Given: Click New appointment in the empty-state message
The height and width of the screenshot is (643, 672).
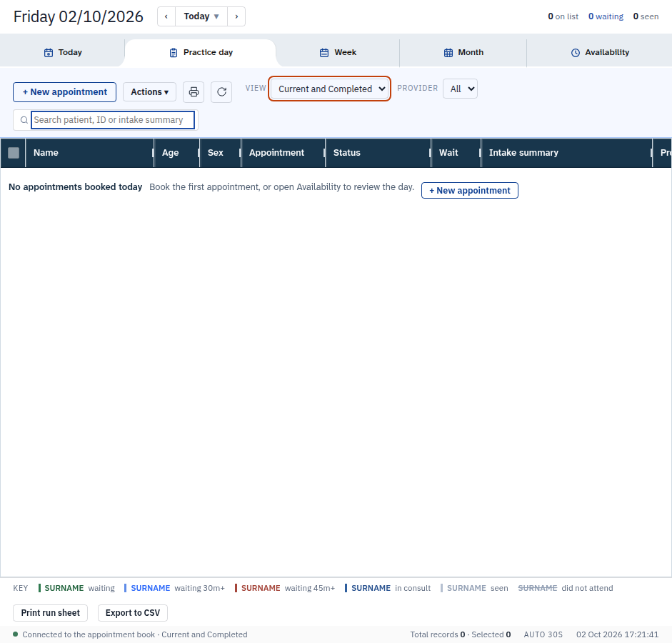Looking at the screenshot, I should (x=470, y=190).
